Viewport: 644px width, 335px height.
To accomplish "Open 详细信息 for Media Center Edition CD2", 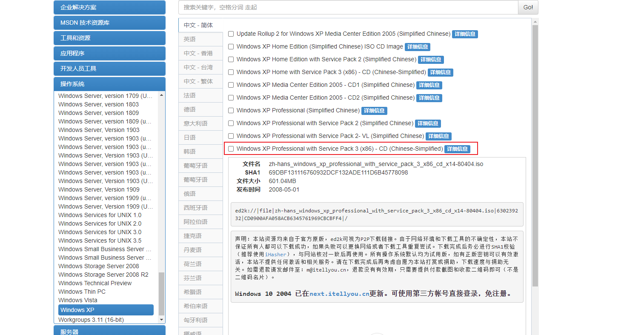I will point(429,98).
